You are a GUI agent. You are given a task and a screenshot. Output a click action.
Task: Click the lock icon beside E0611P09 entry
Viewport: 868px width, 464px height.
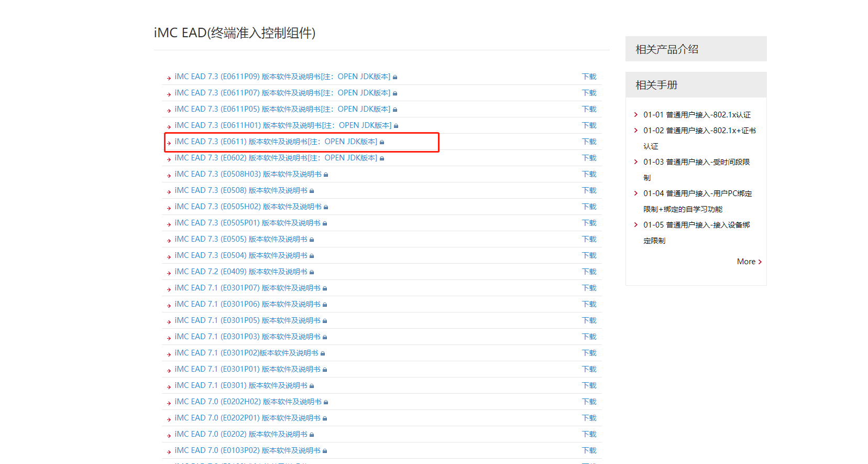coord(395,78)
